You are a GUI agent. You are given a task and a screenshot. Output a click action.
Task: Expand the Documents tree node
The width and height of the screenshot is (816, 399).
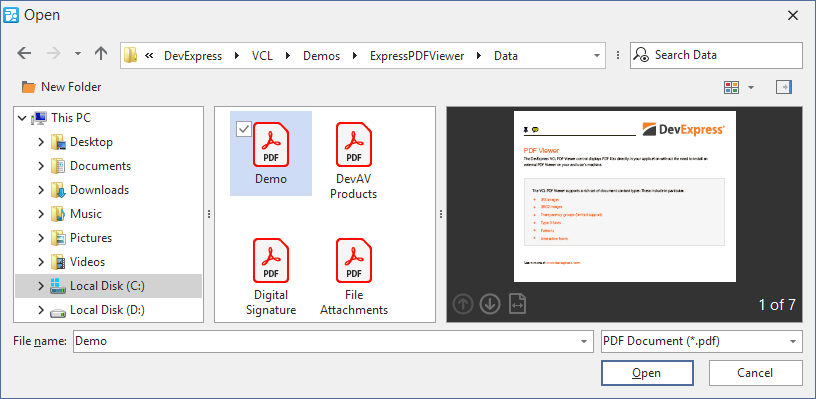coord(41,166)
